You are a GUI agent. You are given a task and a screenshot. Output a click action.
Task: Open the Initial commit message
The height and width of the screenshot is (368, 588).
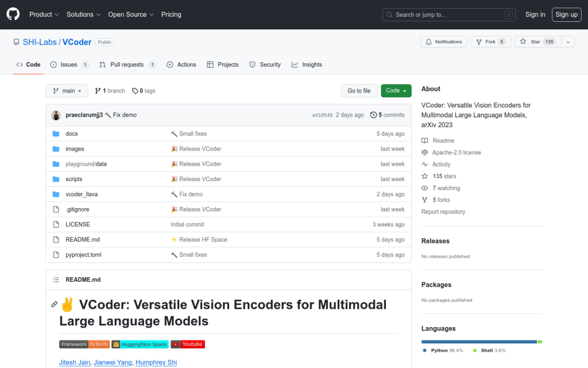click(x=187, y=225)
